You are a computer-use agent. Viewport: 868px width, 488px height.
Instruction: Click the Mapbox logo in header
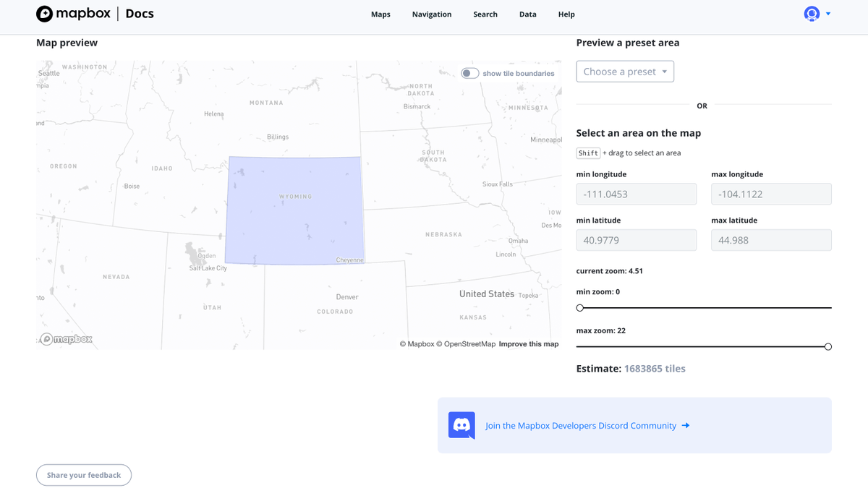point(74,14)
